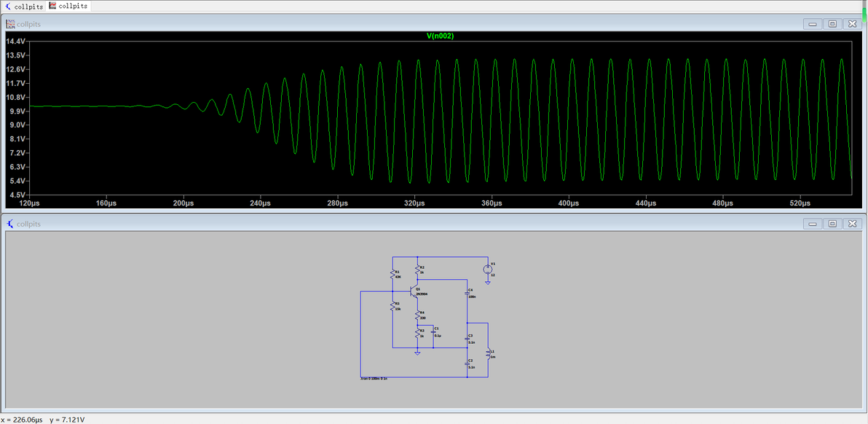868x424 pixels.
Task: Minimize the schematic window
Action: coord(813,224)
